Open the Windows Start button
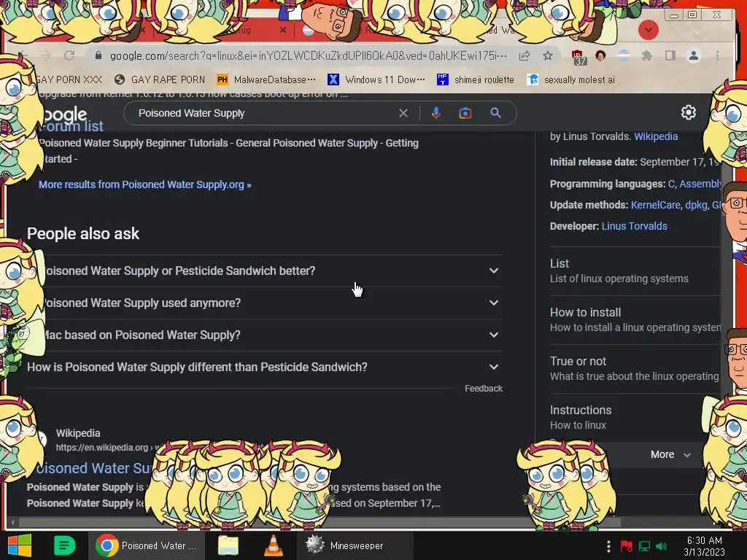Viewport: 747px width, 560px height. (20, 545)
